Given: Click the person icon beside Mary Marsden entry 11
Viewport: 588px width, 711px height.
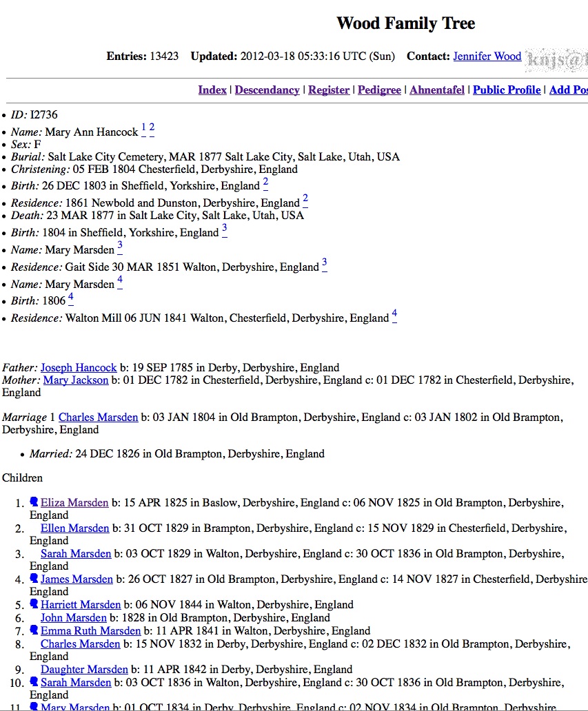Looking at the screenshot, I should click(34, 707).
